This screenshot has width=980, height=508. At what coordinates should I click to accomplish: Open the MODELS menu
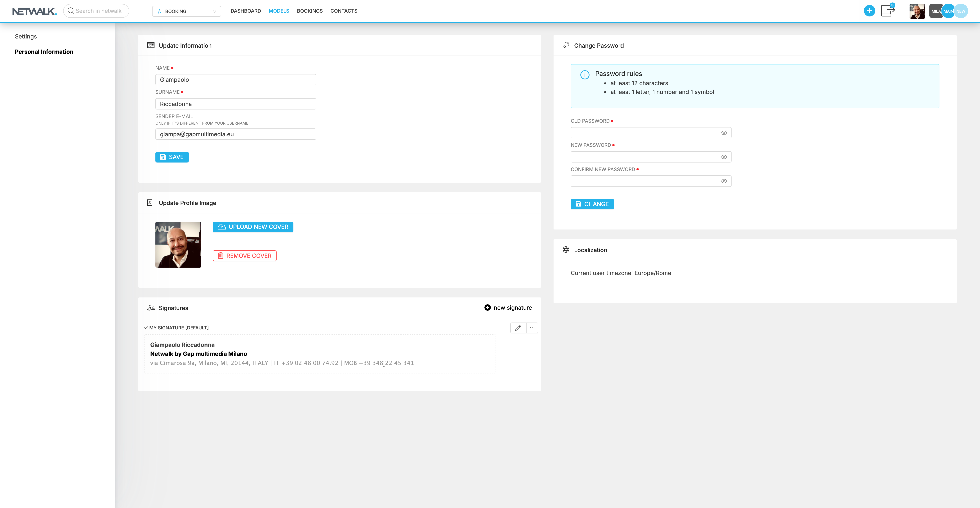(x=279, y=11)
